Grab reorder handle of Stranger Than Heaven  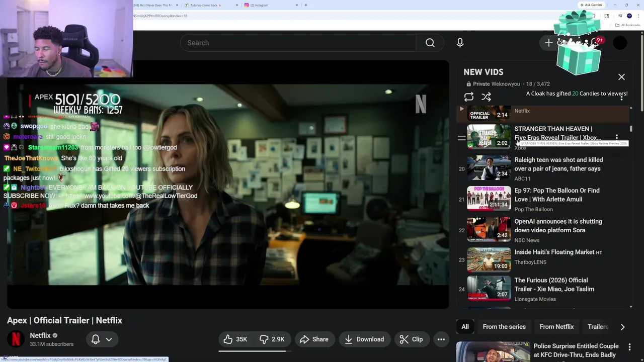tap(461, 138)
